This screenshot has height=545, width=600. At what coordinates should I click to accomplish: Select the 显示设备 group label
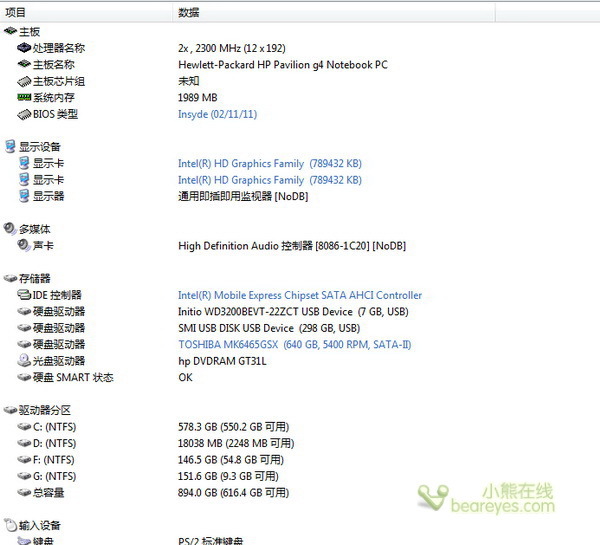point(40,147)
